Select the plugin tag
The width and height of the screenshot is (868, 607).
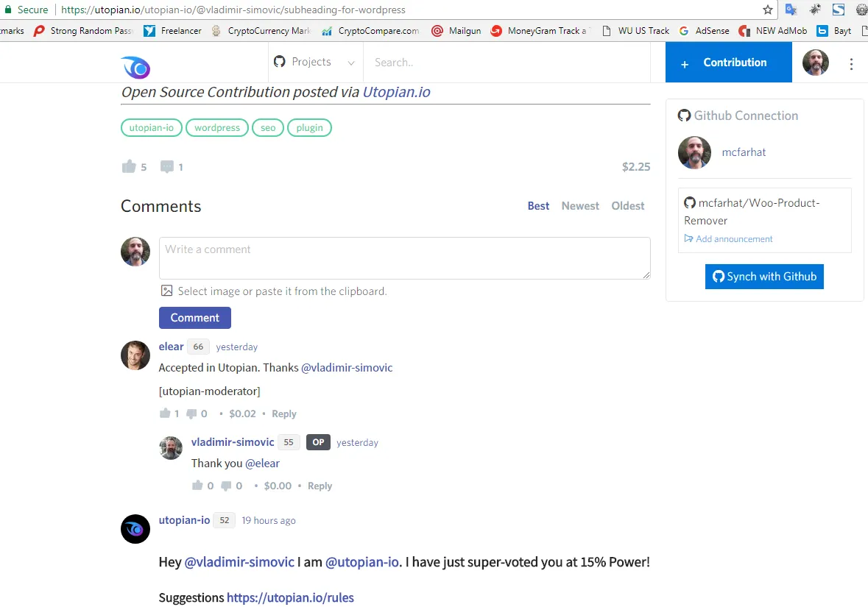[x=309, y=128]
